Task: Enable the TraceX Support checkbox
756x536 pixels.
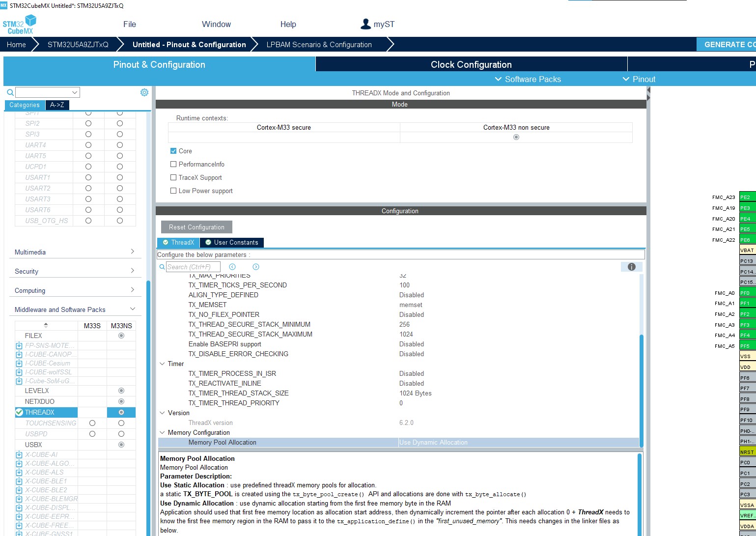Action: [173, 177]
